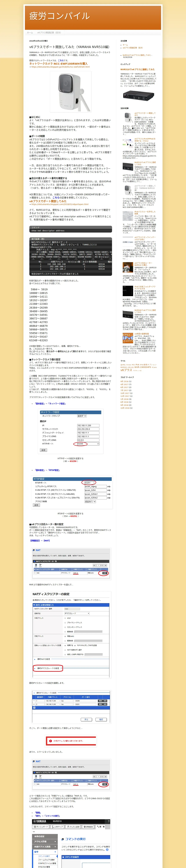Select the プライマリーアドレス radio button
The image size is (186, 868).
[65, 623]
